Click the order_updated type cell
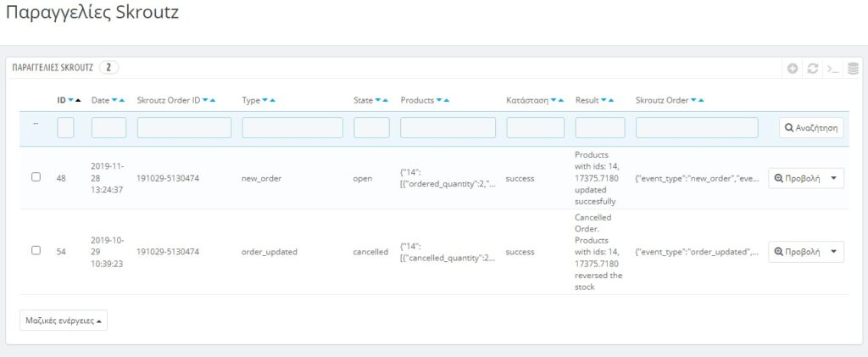868x357 pixels. point(270,252)
